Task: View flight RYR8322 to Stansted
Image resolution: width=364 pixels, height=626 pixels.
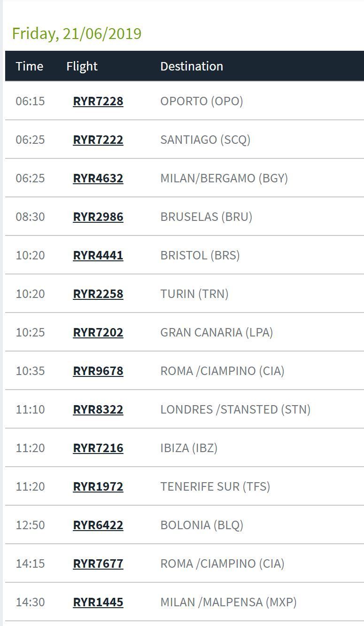Action: pyautogui.click(x=98, y=409)
